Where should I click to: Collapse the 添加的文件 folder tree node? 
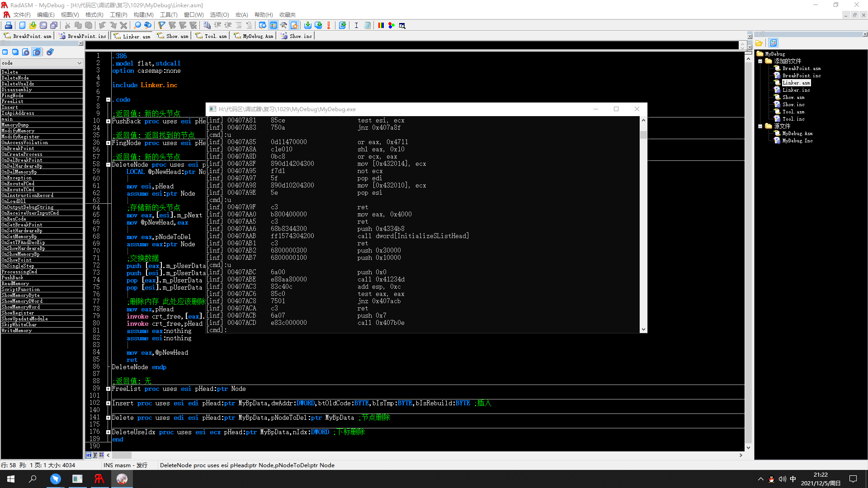coord(760,61)
